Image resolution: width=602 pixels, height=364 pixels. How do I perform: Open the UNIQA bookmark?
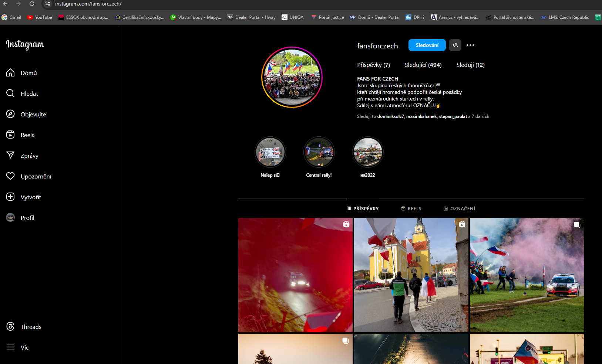[293, 17]
